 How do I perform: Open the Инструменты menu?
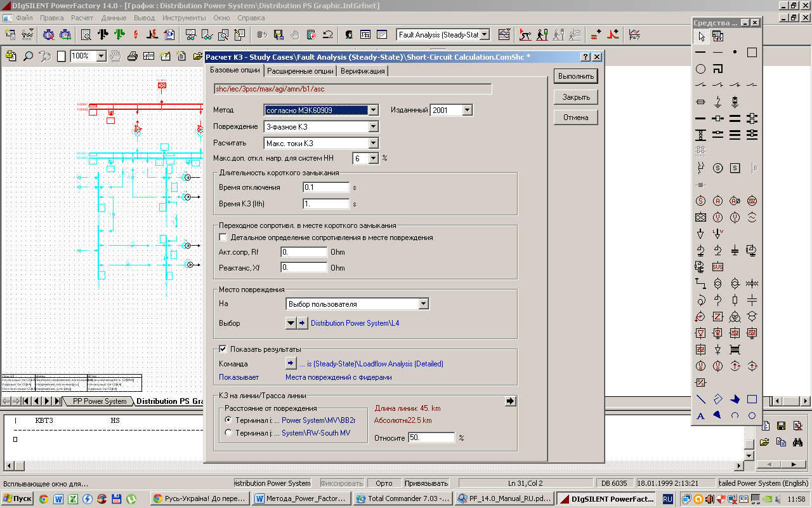184,18
